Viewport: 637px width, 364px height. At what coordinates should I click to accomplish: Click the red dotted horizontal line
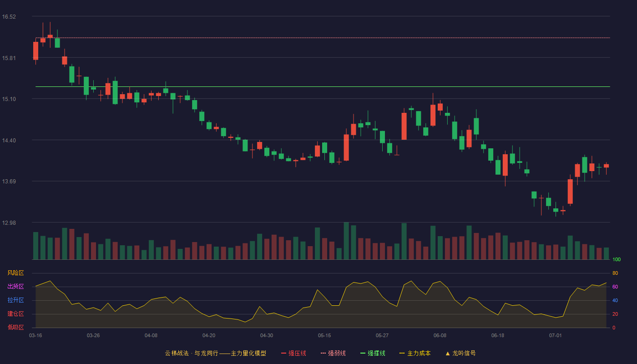(x=323, y=38)
